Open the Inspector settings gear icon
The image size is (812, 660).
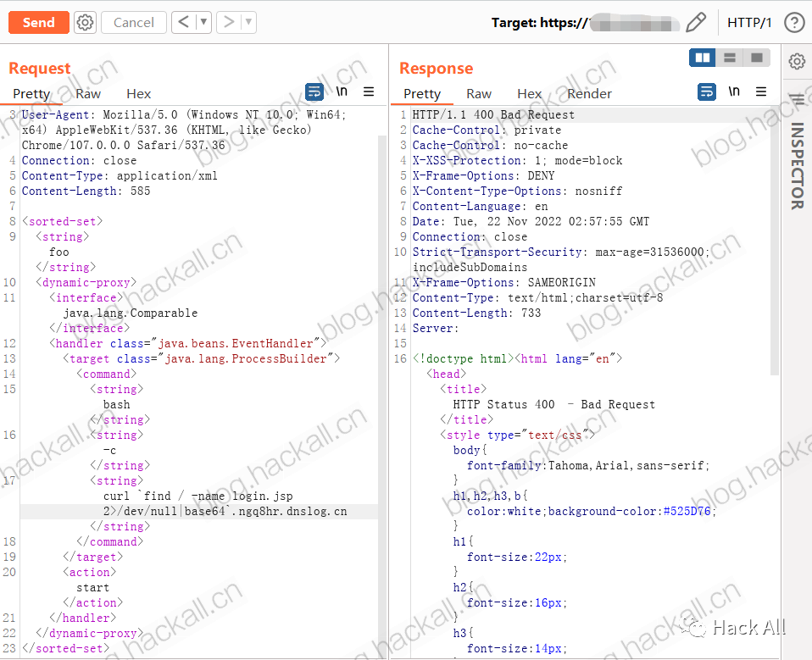coord(797,62)
